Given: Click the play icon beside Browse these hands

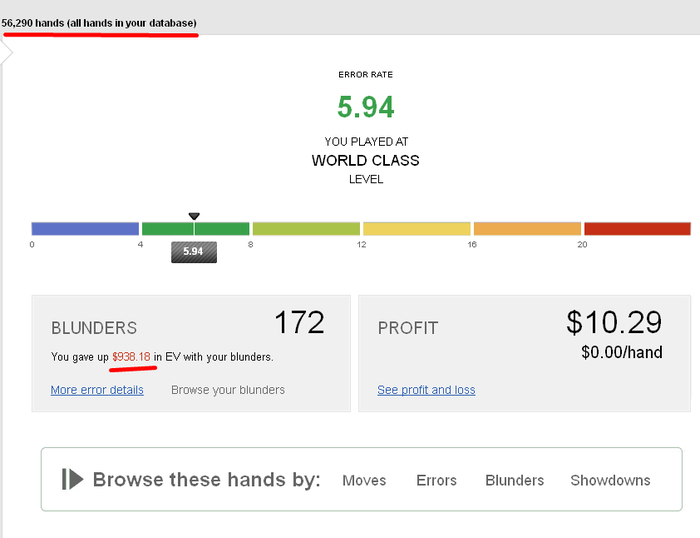Looking at the screenshot, I should [x=72, y=479].
